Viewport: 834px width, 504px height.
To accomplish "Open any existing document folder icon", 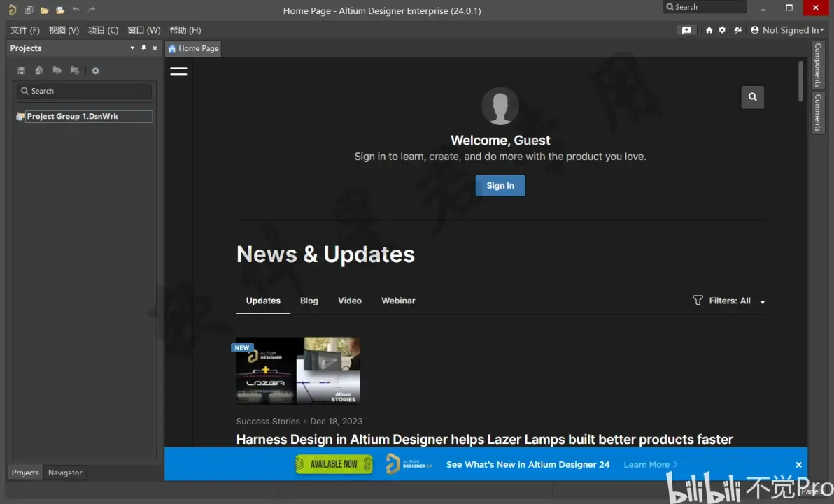I will point(45,10).
